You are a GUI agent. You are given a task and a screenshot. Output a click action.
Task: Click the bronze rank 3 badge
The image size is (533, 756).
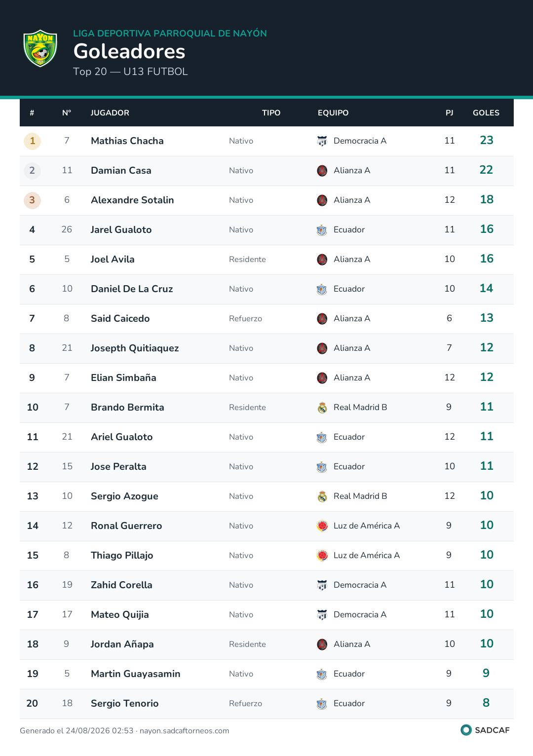(x=33, y=200)
